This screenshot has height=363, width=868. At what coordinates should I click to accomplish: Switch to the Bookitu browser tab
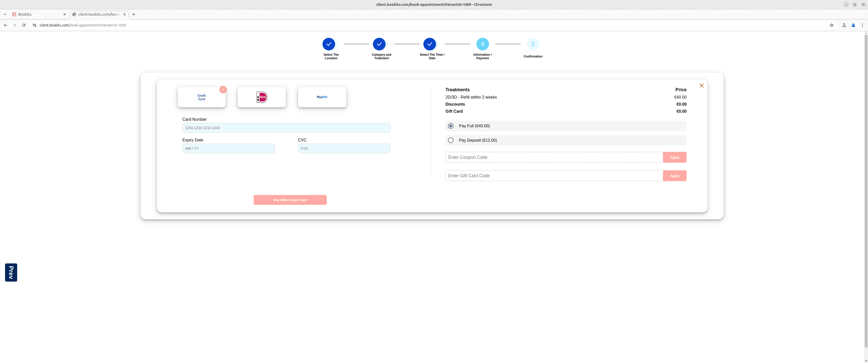pos(38,14)
